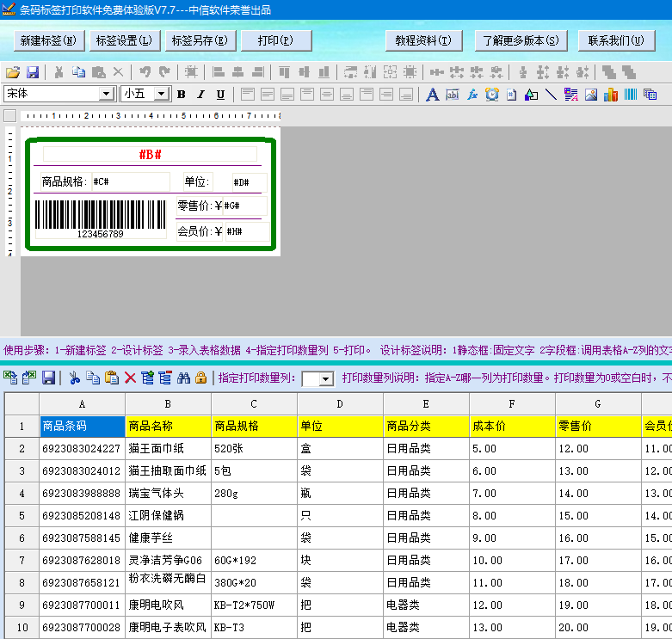Click cell 20.00 in 零售价 column
Viewport: 672px width, 639px height.
(598, 627)
